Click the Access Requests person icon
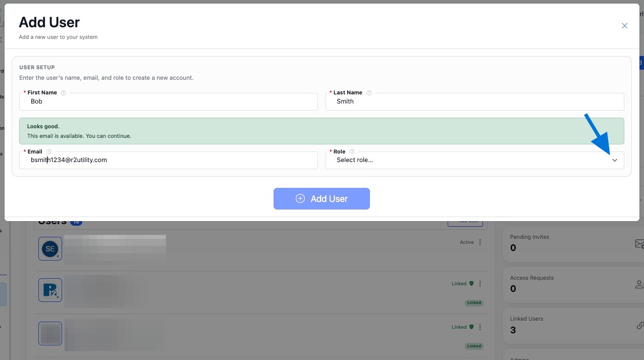The width and height of the screenshot is (644, 360). coord(639,284)
